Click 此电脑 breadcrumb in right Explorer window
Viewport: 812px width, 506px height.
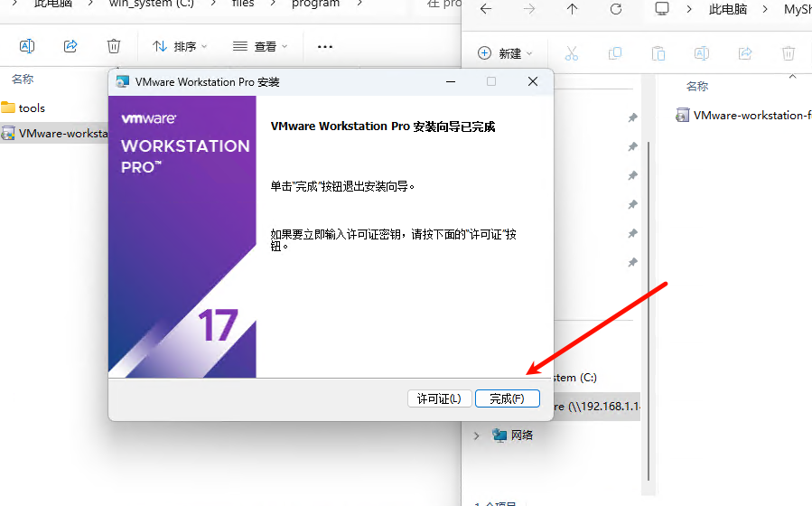click(x=728, y=9)
